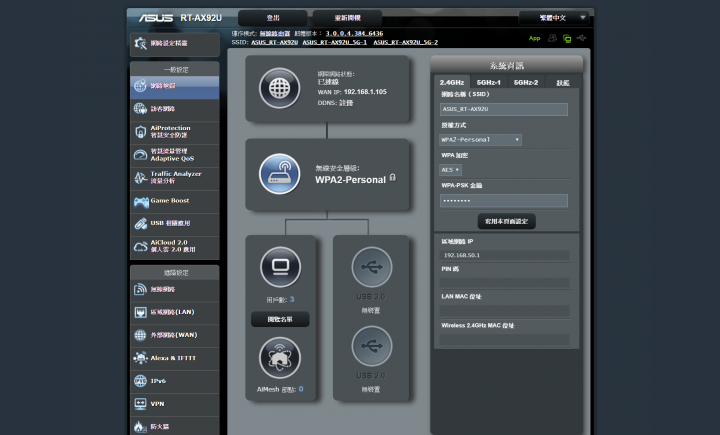Click the Internet status globe icon
This screenshot has width=720, height=435.
(280, 88)
